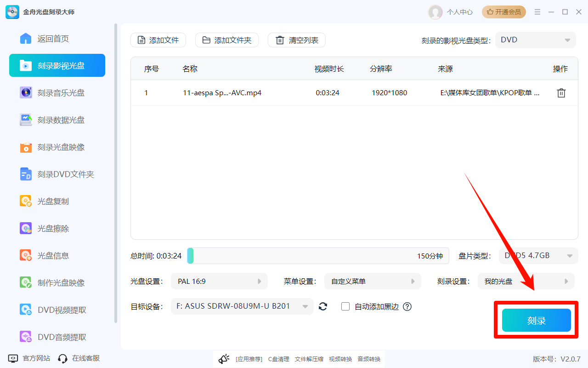Click the 开通会员 membership button

pyautogui.click(x=504, y=12)
